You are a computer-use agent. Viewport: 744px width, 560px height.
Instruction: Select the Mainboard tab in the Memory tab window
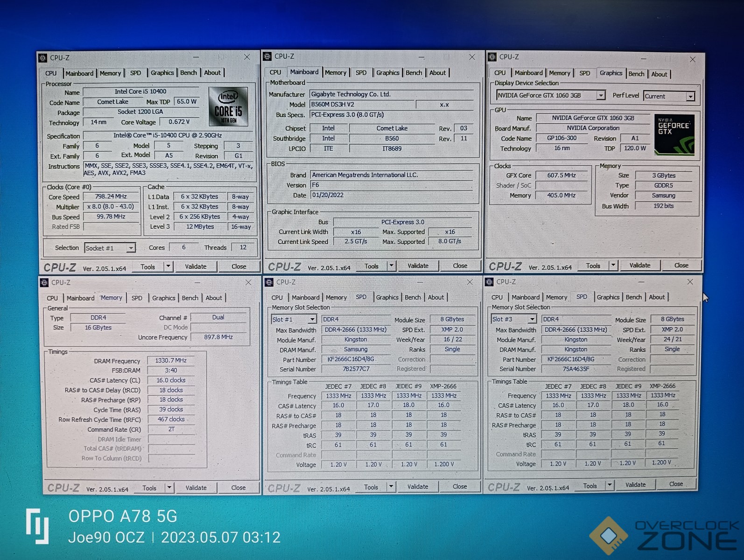pos(80,298)
